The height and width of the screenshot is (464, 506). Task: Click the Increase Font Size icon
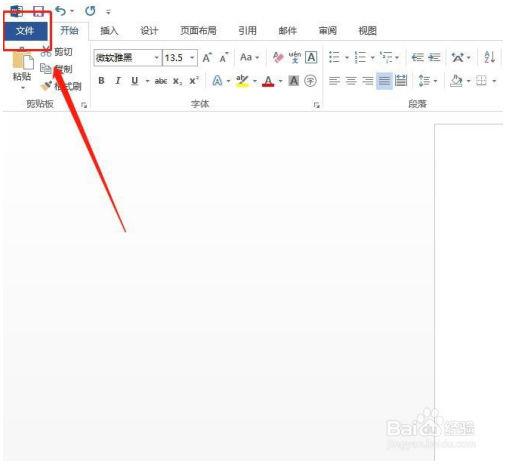pos(207,57)
